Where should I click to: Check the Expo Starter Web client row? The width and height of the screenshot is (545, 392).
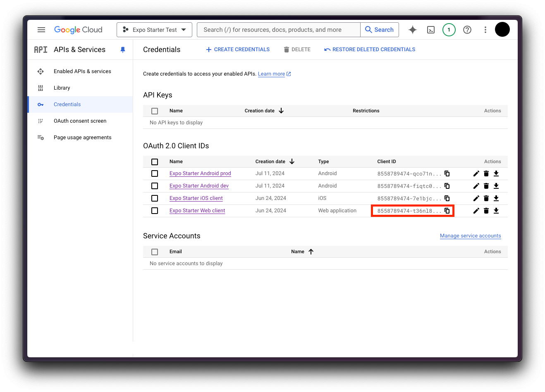click(155, 211)
